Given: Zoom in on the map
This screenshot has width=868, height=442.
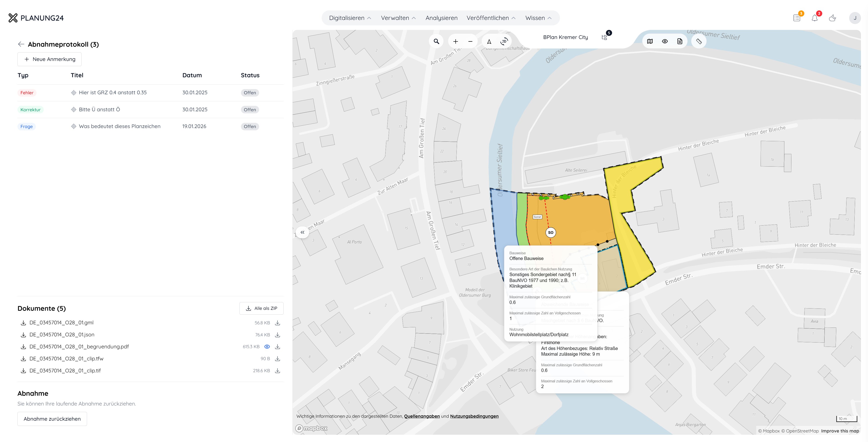Looking at the screenshot, I should click(x=456, y=41).
